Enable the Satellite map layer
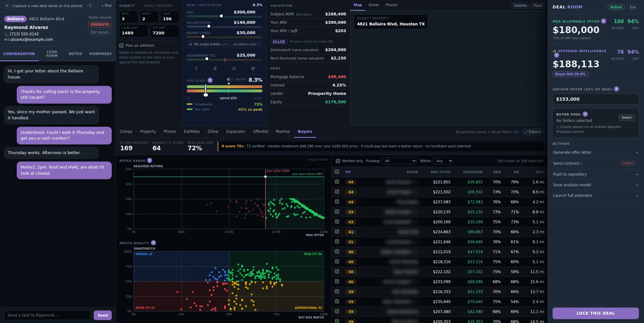The width and height of the screenshot is (644, 323). tap(520, 5)
